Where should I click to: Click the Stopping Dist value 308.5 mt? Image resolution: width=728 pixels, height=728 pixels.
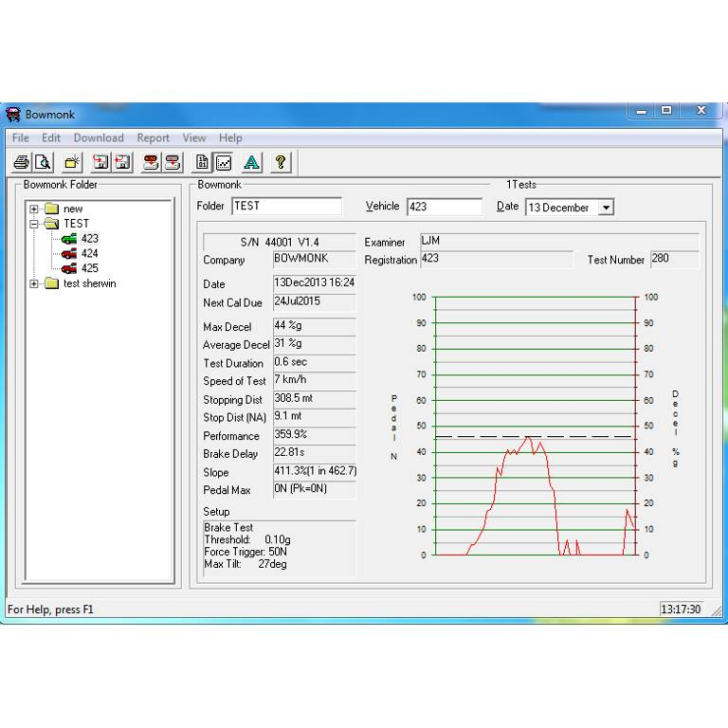(315, 399)
